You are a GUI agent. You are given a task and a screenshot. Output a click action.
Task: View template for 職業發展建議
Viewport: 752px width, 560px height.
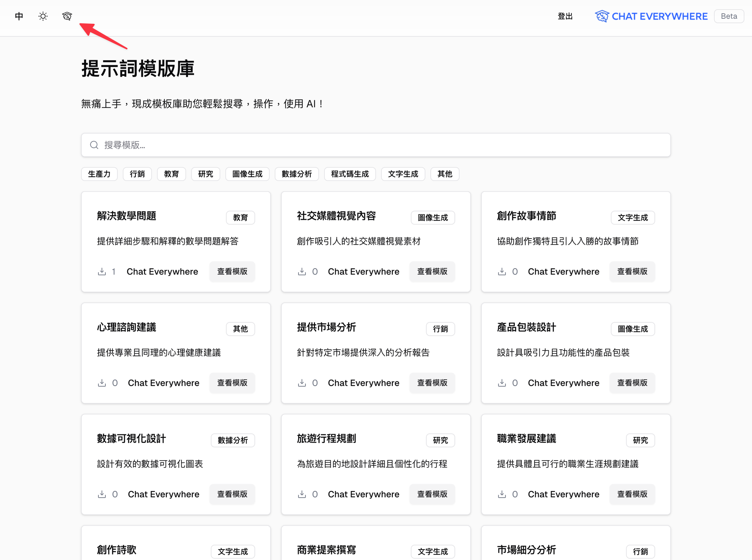pos(632,494)
